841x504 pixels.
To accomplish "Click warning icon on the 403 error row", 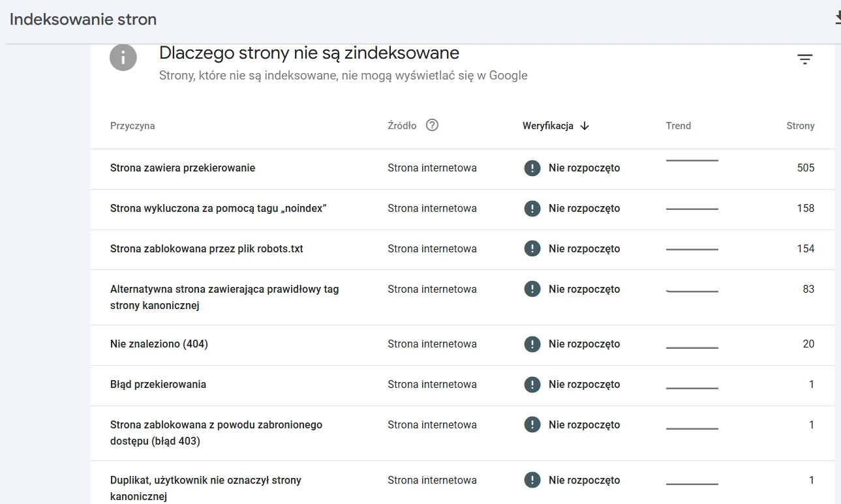I will (532, 424).
